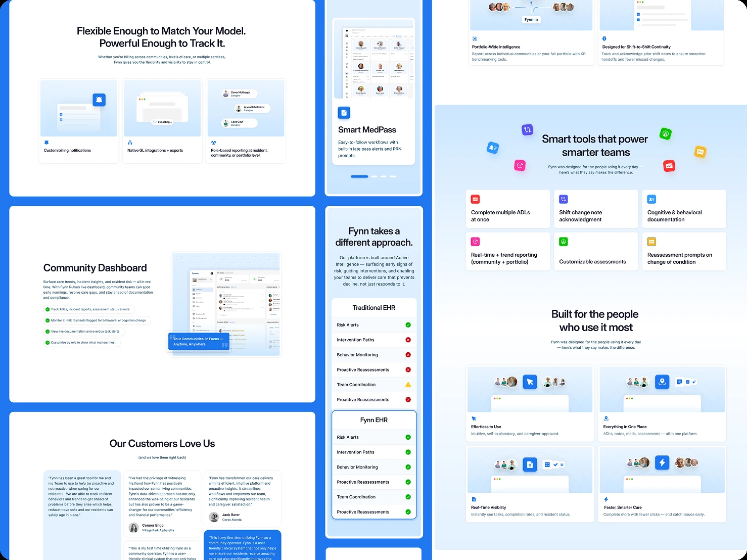Click large lightning icon in Faster, Smarter Care
The image size is (747, 560).
point(662,462)
